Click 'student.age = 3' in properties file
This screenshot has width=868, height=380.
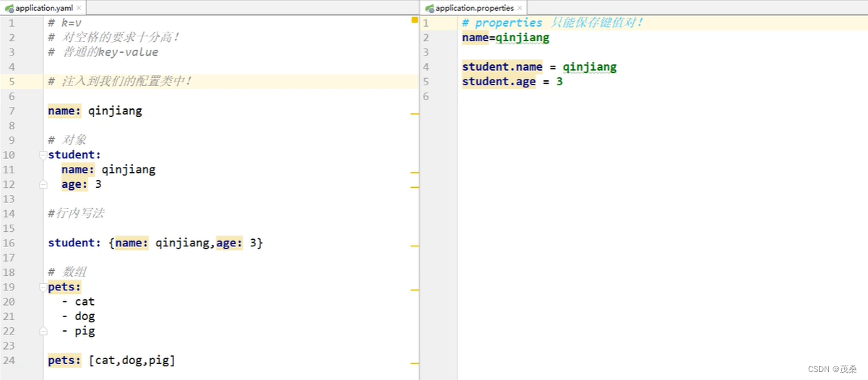[x=512, y=82]
